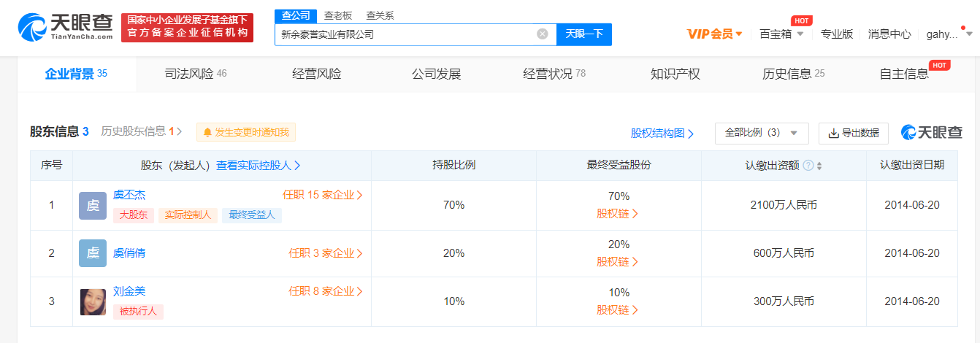Expand the 百宝箱 dropdown
Image resolution: width=980 pixels, height=343 pixels.
781,34
